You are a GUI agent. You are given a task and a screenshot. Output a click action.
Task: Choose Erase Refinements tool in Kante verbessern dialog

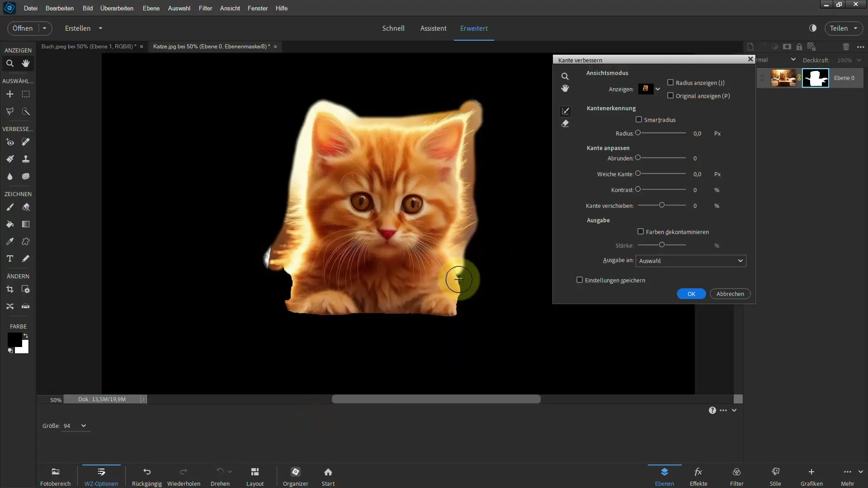[x=565, y=124]
